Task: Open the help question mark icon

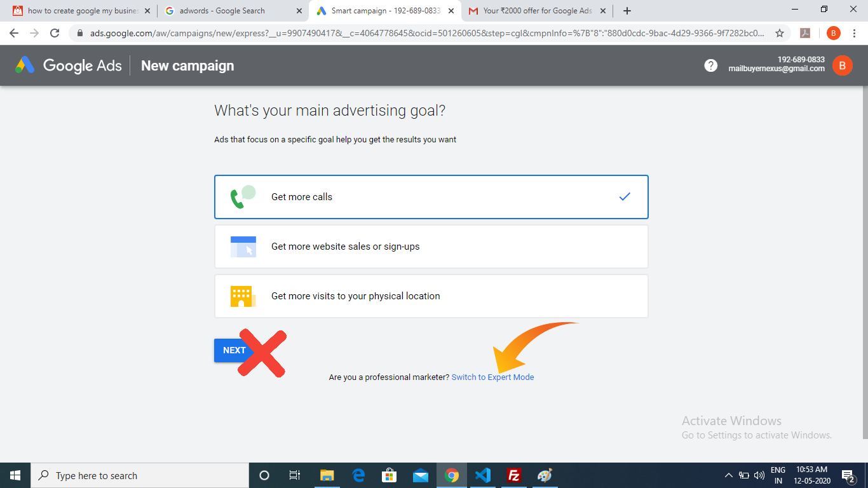Action: [x=711, y=65]
